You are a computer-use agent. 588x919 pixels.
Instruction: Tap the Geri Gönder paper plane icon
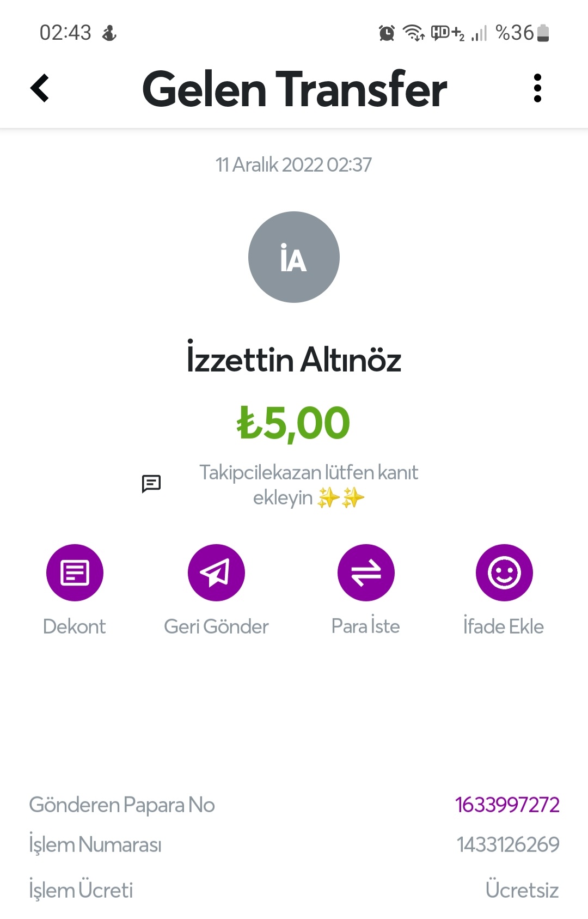coord(216,573)
